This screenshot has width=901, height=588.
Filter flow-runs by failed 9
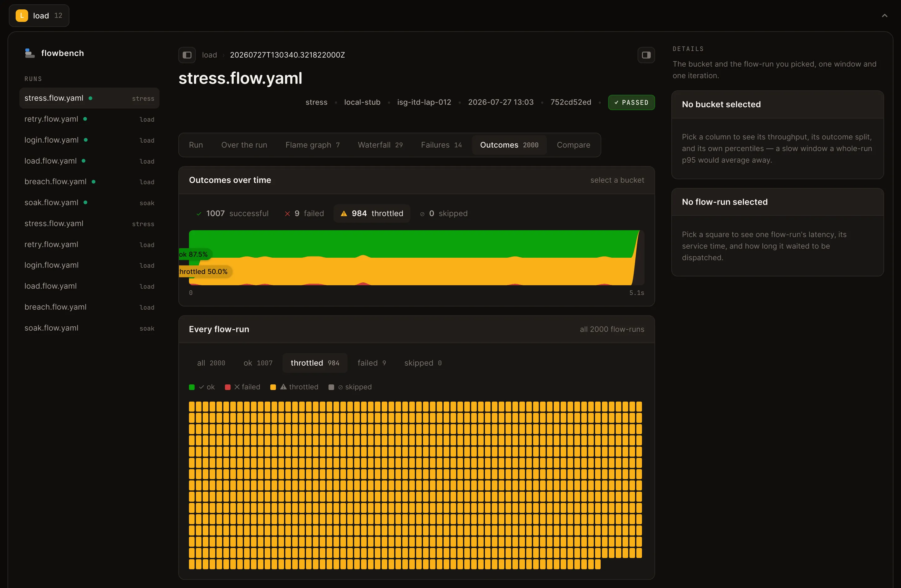(x=372, y=363)
